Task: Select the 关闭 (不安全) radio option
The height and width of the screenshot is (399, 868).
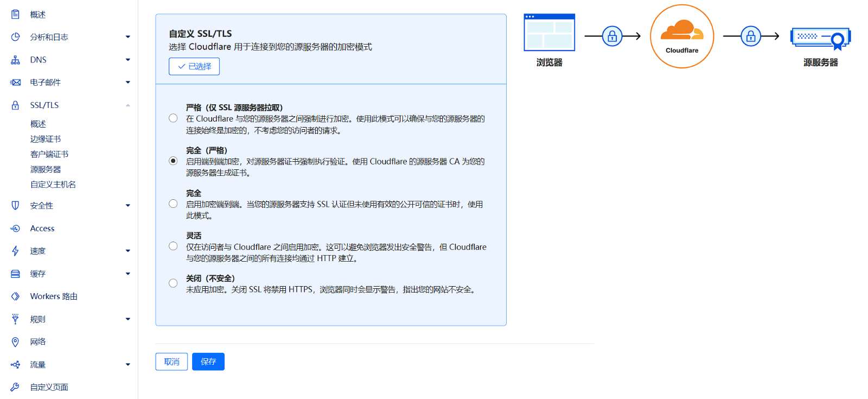Action: coord(173,283)
